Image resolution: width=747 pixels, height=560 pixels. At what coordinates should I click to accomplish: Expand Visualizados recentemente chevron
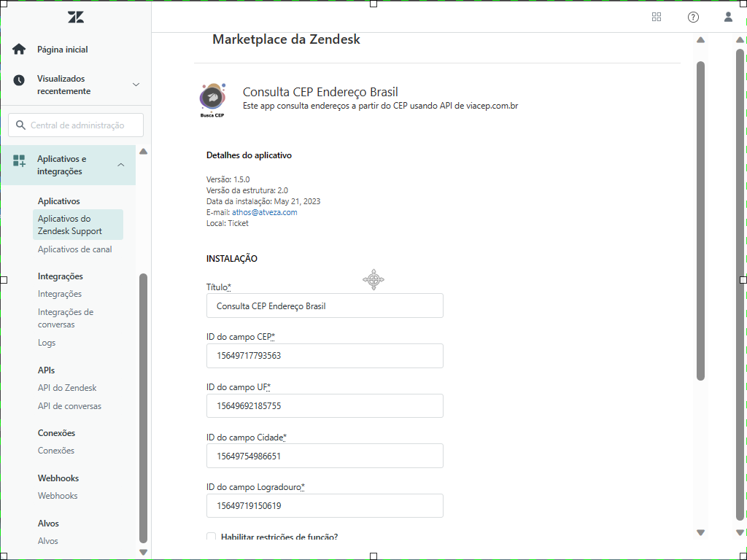tap(136, 85)
